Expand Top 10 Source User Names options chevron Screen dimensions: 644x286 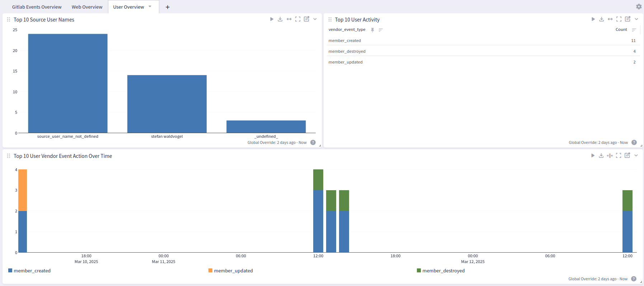tap(315, 19)
